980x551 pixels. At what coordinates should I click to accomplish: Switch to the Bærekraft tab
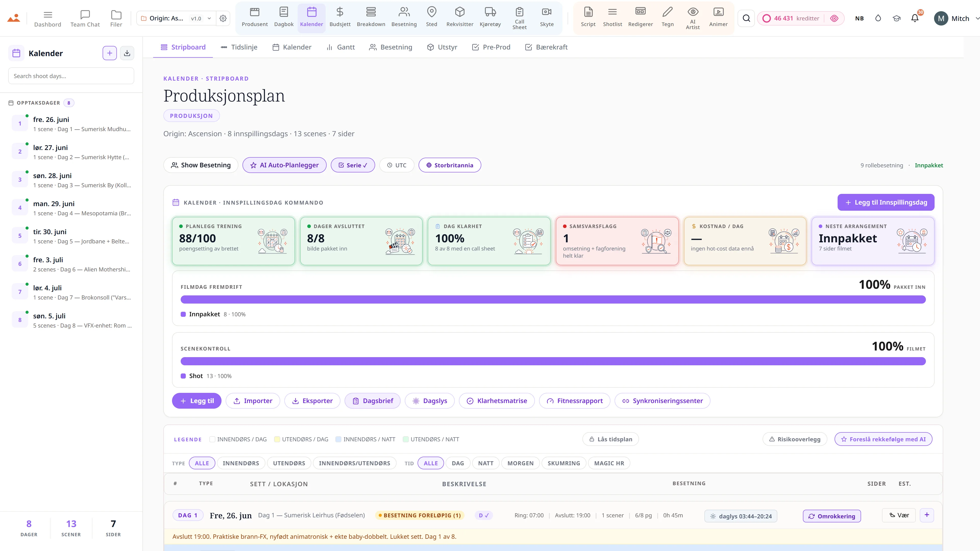pyautogui.click(x=546, y=47)
